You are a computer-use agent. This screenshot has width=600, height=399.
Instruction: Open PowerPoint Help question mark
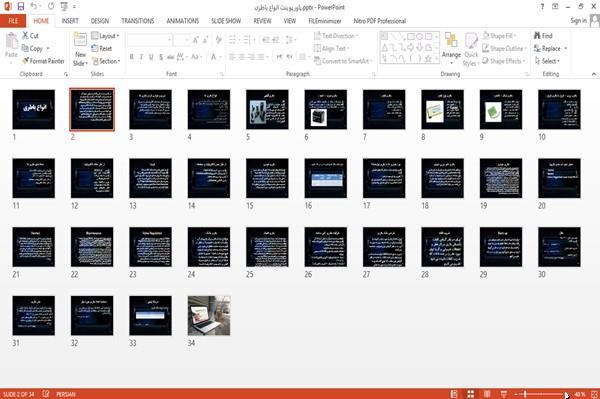click(542, 7)
